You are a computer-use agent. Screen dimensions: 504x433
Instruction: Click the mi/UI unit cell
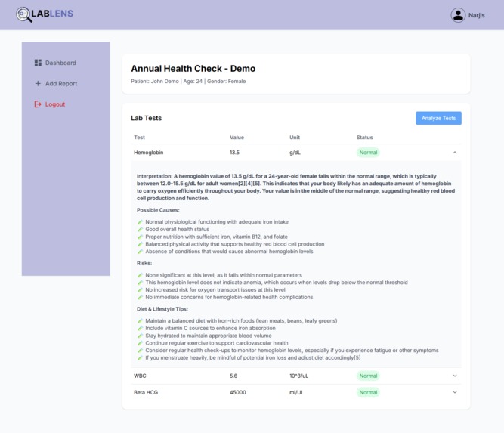tap(295, 392)
